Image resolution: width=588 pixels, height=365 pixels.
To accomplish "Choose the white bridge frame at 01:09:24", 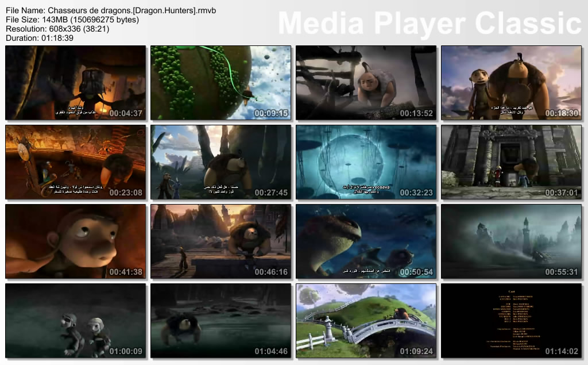I will point(366,321).
